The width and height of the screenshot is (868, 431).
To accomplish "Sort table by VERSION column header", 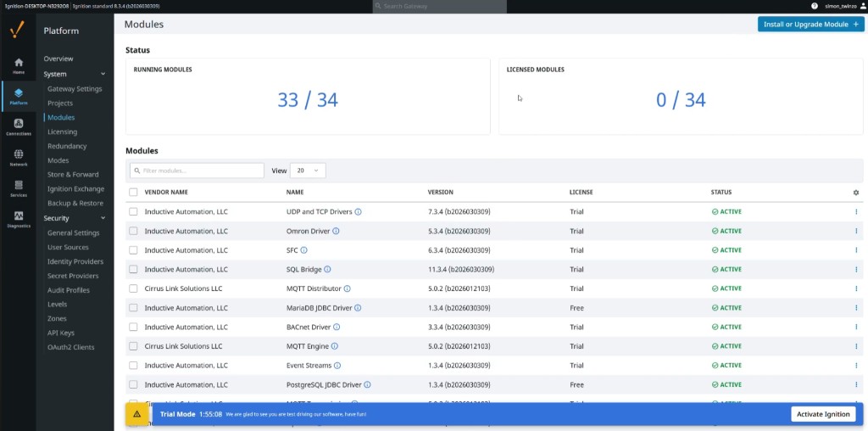I will coord(441,193).
